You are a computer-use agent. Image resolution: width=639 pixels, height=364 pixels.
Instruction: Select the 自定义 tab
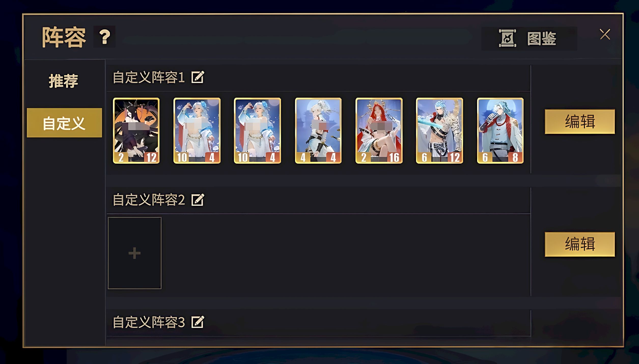click(64, 123)
